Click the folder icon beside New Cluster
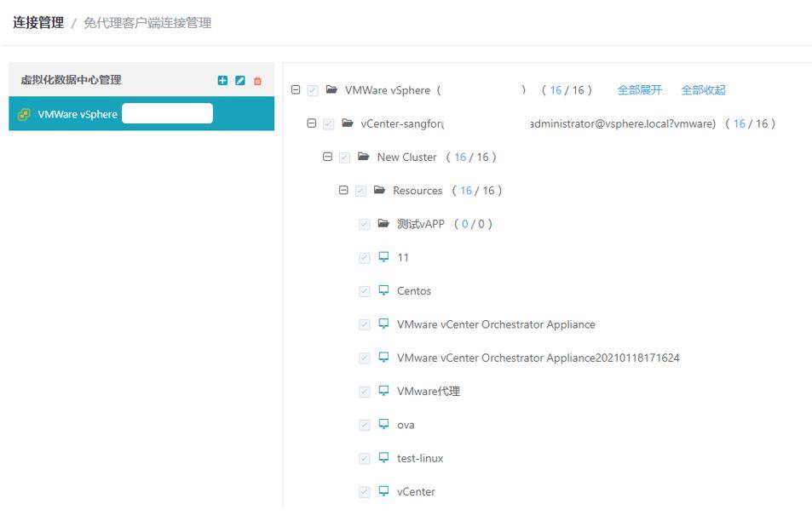 point(364,157)
